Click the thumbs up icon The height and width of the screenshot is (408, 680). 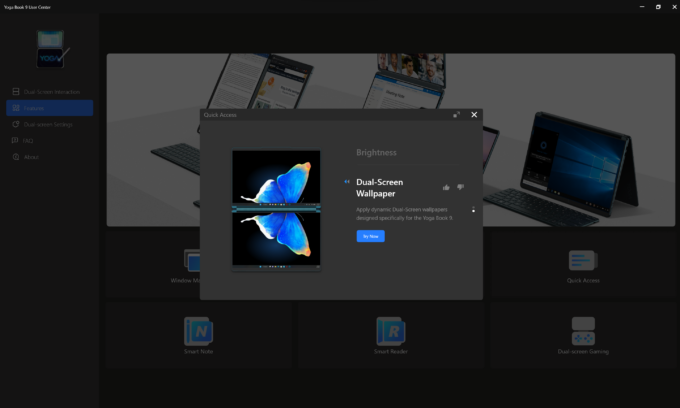446,187
